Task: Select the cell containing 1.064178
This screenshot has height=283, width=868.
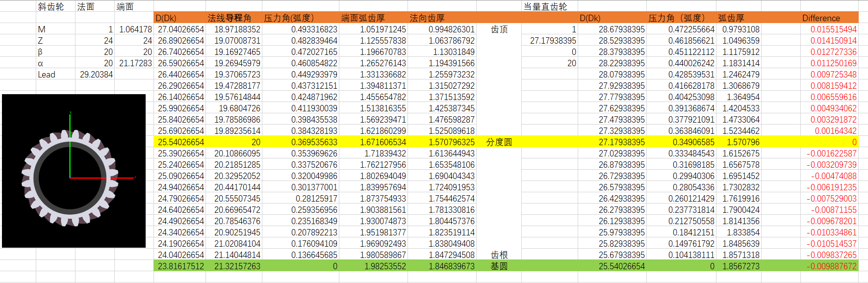Action: click(x=135, y=29)
